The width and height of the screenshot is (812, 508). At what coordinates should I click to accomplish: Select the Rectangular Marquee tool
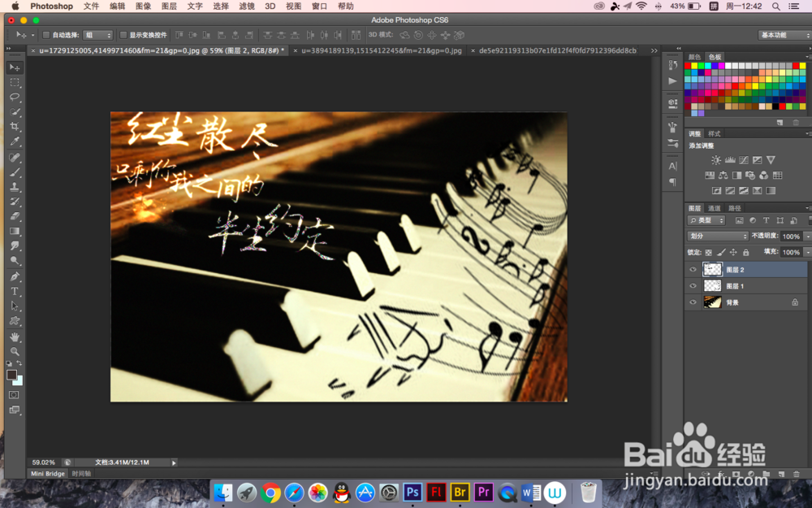[15, 82]
